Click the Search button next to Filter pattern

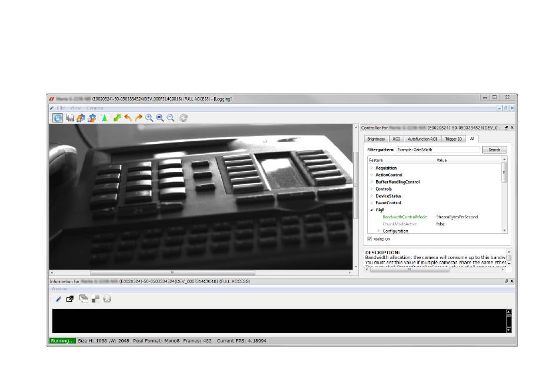pyautogui.click(x=494, y=150)
